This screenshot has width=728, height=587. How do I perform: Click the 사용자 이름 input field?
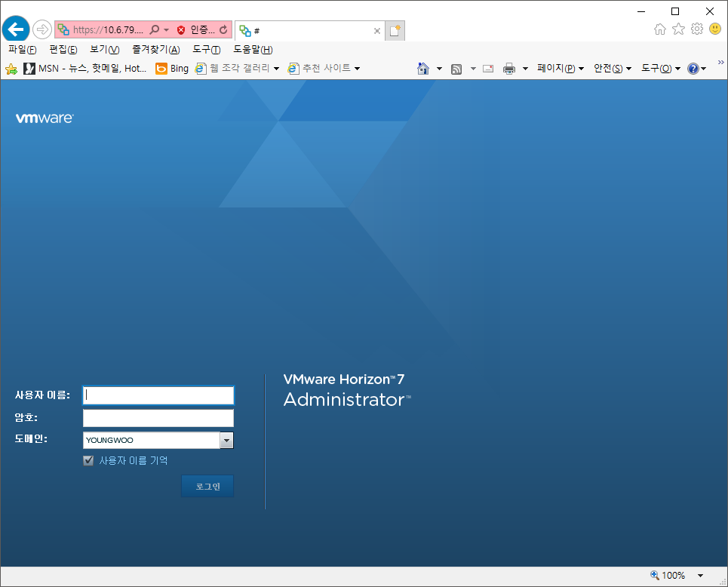click(158, 395)
